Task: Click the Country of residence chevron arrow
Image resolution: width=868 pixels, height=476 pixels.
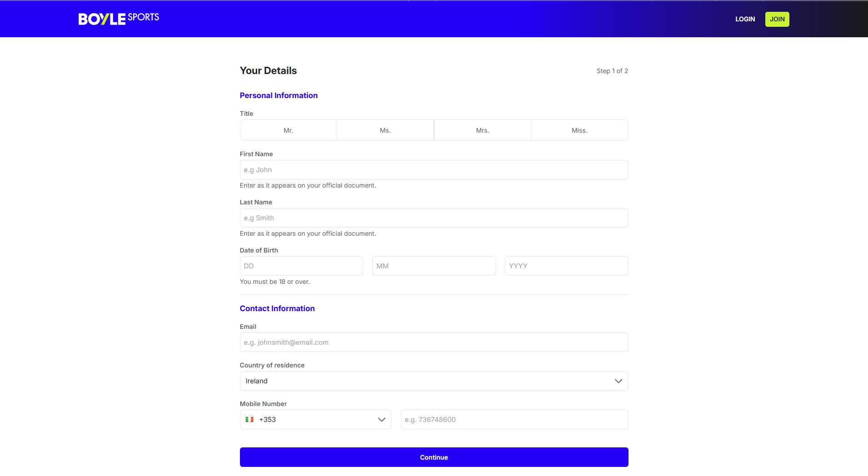Action: [619, 381]
